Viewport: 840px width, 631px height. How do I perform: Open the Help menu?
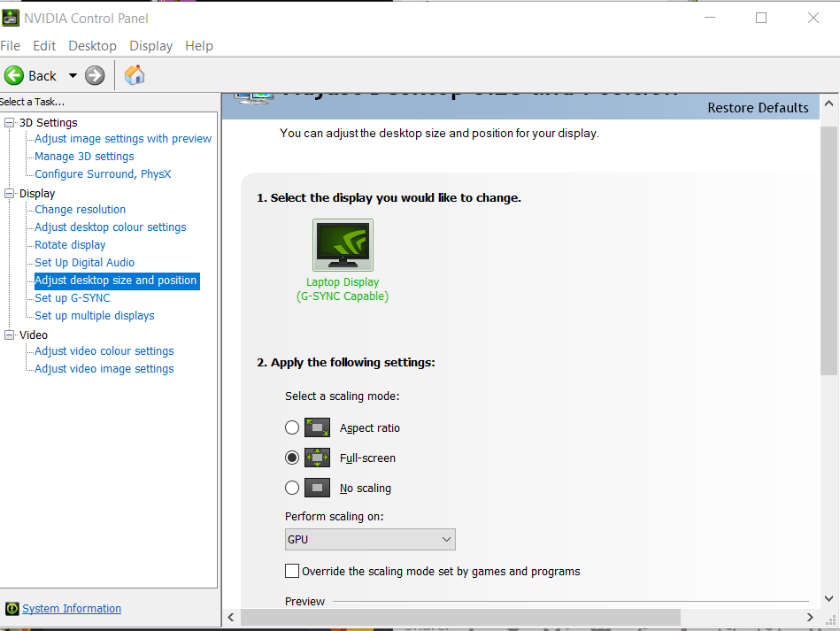[x=199, y=45]
